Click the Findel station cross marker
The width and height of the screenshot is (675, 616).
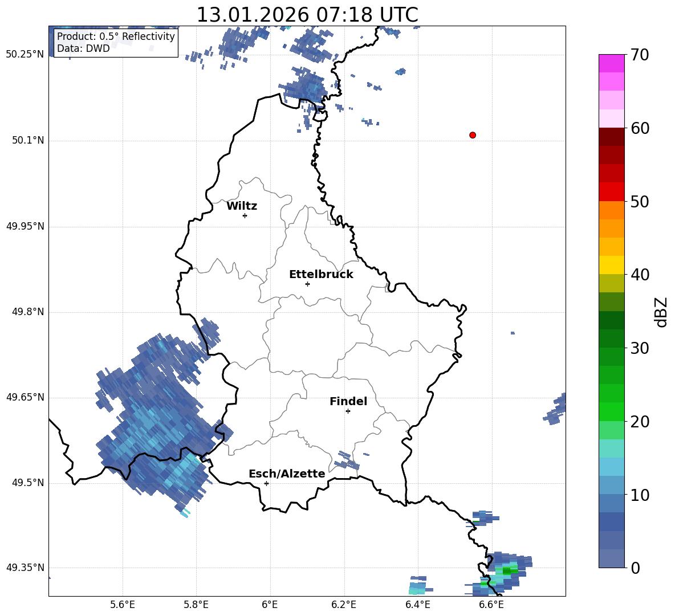click(348, 411)
